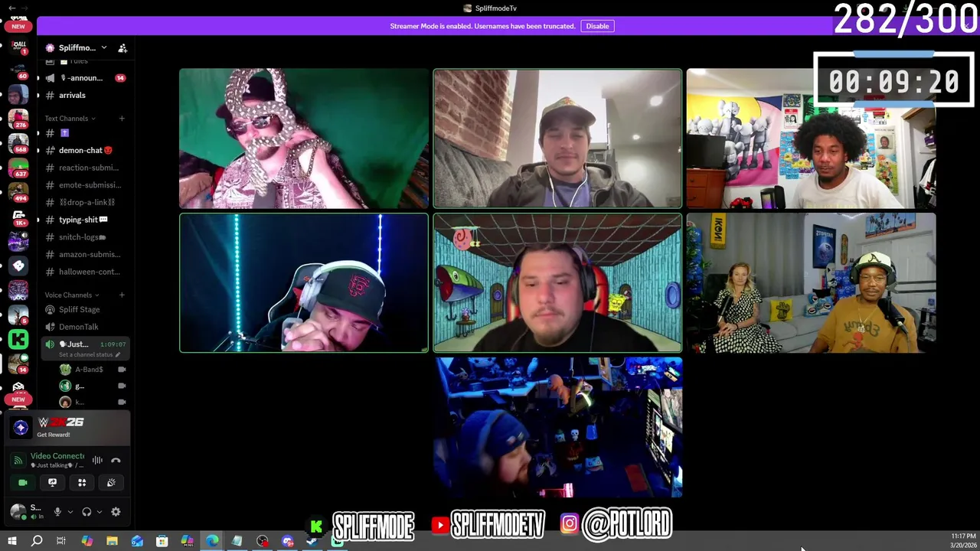
Task: Open the reaction-submi... channel
Action: [85, 168]
